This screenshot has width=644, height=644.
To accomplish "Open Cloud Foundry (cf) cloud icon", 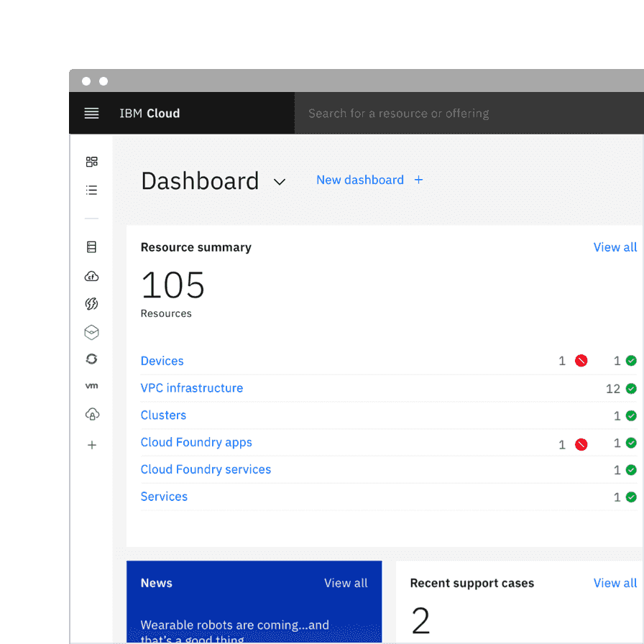I will pos(91,276).
